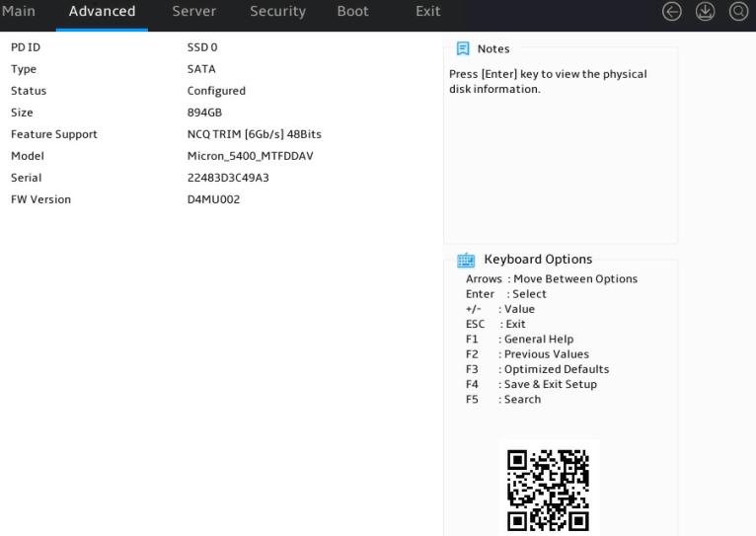
Task: Click the Notes panel icon
Action: point(463,48)
